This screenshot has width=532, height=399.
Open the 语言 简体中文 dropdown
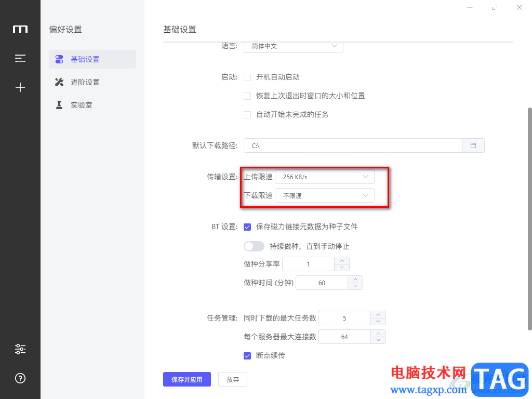[293, 46]
